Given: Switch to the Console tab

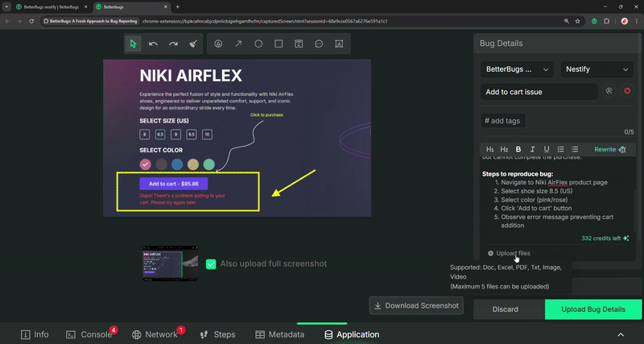Looking at the screenshot, I should tap(89, 334).
